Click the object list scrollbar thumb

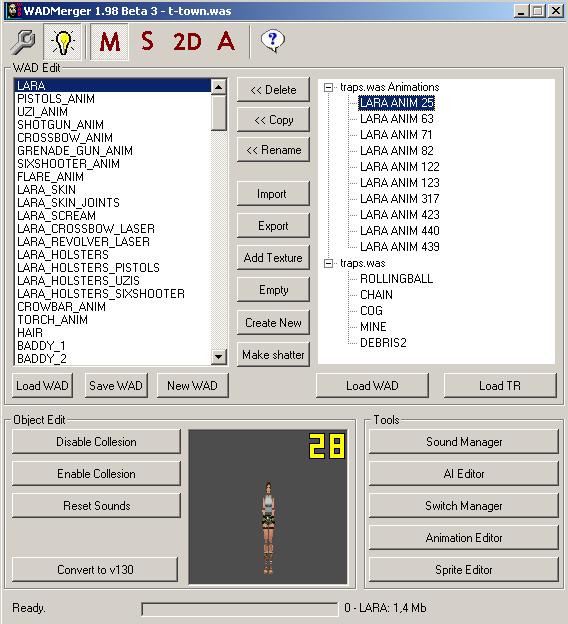tap(219, 113)
